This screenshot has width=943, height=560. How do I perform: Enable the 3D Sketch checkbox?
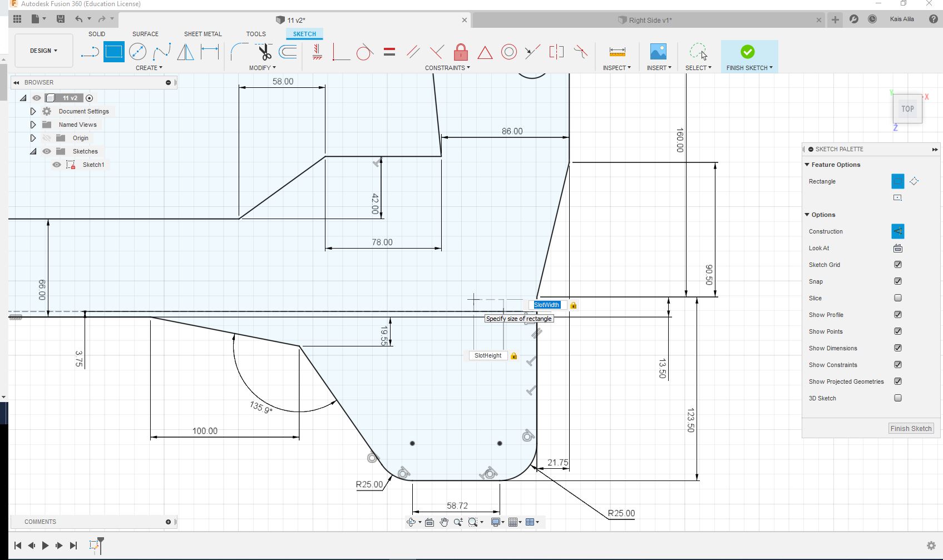(897, 398)
